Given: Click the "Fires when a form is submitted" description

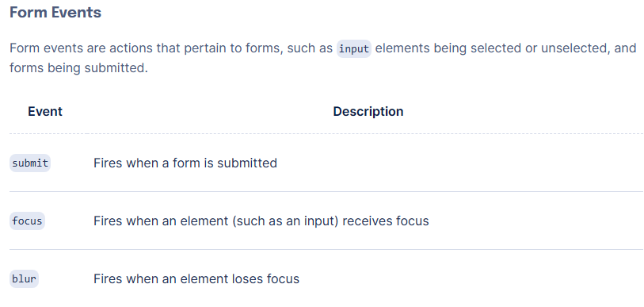Looking at the screenshot, I should tap(185, 163).
